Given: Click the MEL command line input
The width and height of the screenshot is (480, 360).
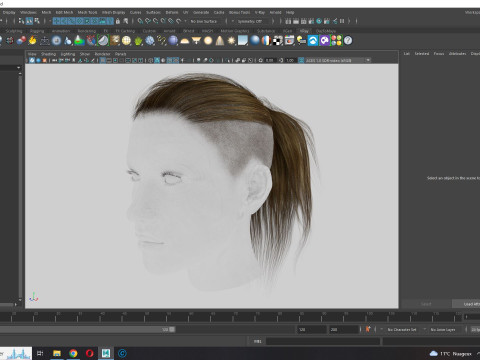Looking at the screenshot, I should click(323, 341).
